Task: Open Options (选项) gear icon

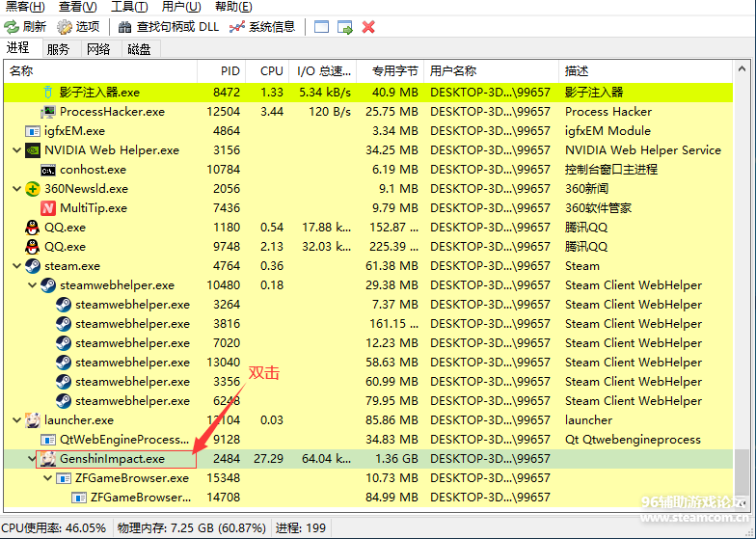Action: 64,27
